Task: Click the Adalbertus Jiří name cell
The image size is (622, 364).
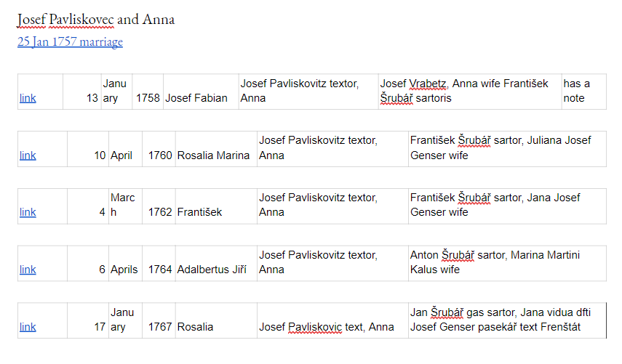Action: pos(216,264)
